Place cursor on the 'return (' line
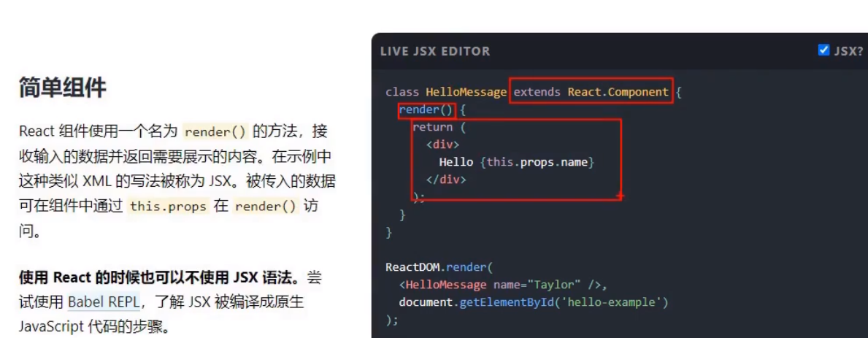Viewport: 868px width, 338px height. click(x=439, y=127)
